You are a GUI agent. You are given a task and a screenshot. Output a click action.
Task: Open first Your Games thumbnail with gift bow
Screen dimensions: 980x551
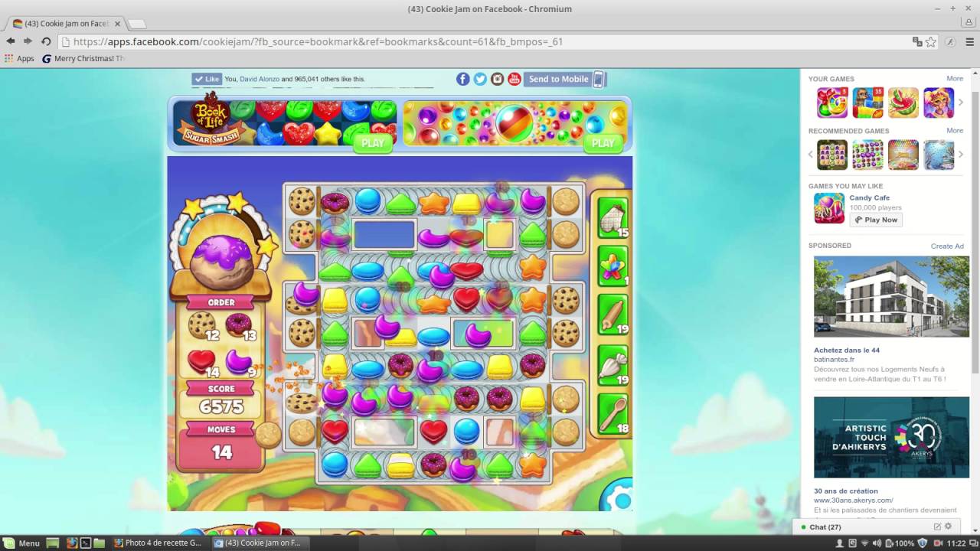832,103
